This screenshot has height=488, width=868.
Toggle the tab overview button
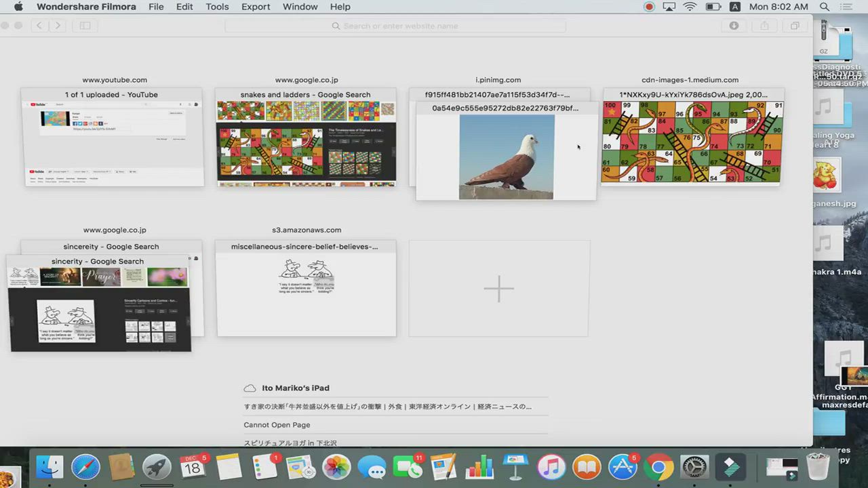click(x=794, y=26)
